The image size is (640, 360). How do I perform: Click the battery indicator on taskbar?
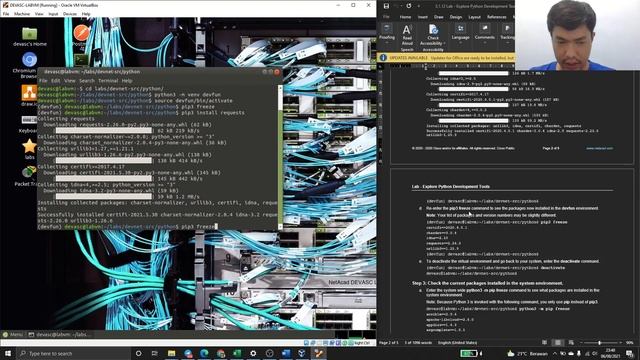469,353
